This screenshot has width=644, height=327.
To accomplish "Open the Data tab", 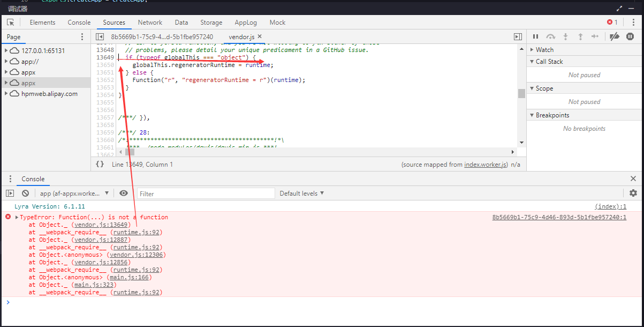I will coord(181,23).
